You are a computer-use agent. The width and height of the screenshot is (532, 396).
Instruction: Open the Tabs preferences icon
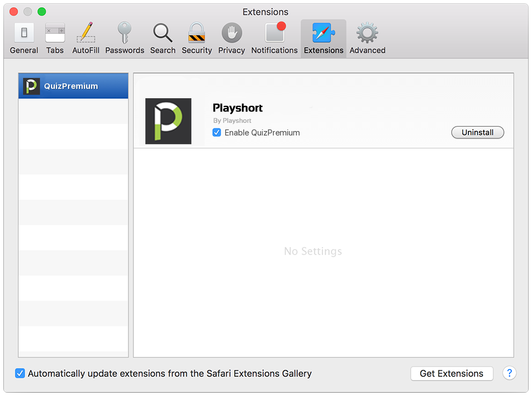[x=55, y=33]
